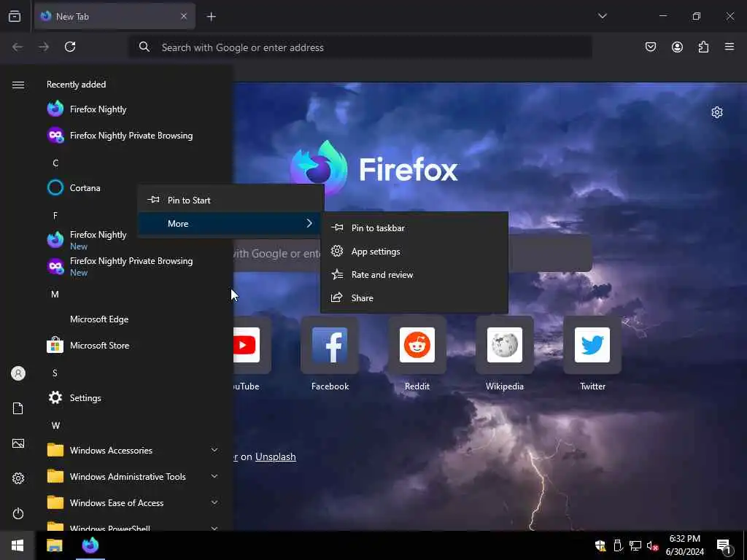Close the New Tab tab

184,16
